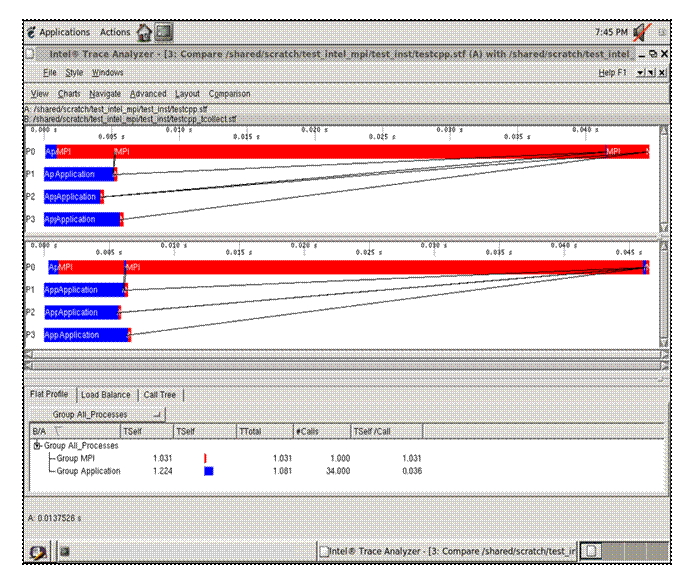Open the Layout menu

tap(187, 94)
